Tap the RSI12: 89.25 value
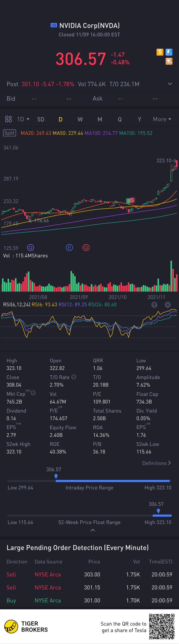 click(73, 304)
